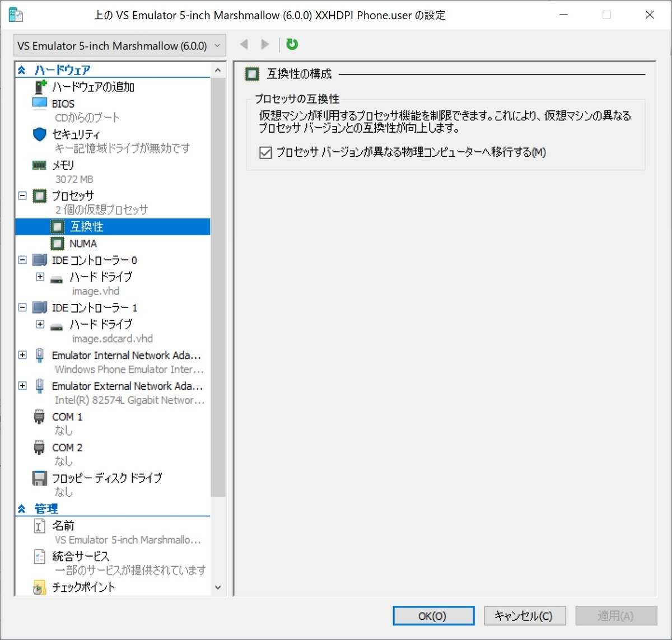Select the ハードウェアの追加 tree item
The width and height of the screenshot is (672, 640).
(x=93, y=87)
